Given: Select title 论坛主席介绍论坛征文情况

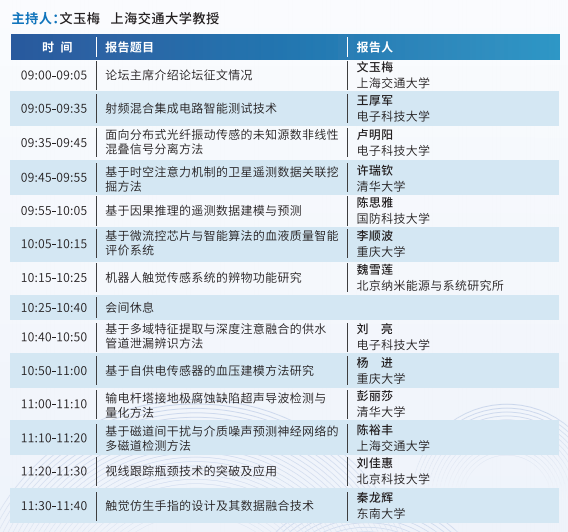Looking at the screenshot, I should 179,75.
